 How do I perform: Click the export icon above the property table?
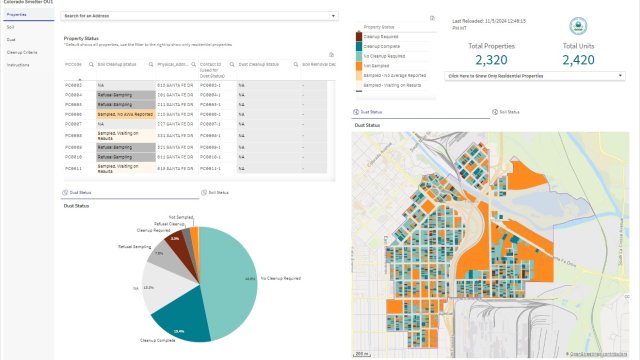[x=331, y=55]
